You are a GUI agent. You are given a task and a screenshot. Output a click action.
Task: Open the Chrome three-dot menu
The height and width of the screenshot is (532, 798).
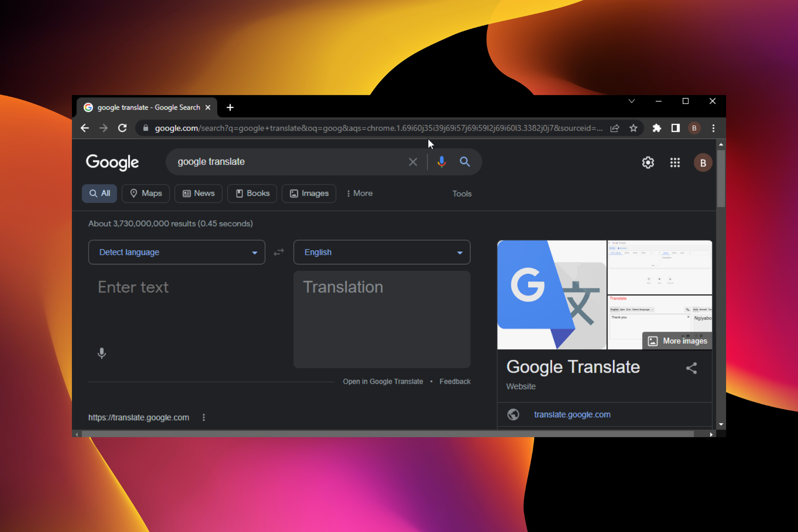pos(713,128)
